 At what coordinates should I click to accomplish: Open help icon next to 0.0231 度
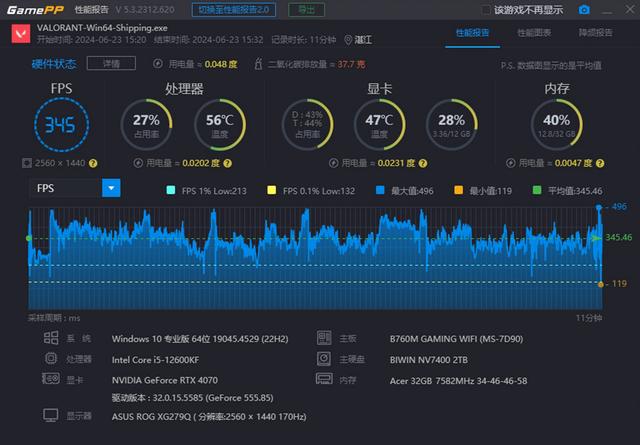423,163
